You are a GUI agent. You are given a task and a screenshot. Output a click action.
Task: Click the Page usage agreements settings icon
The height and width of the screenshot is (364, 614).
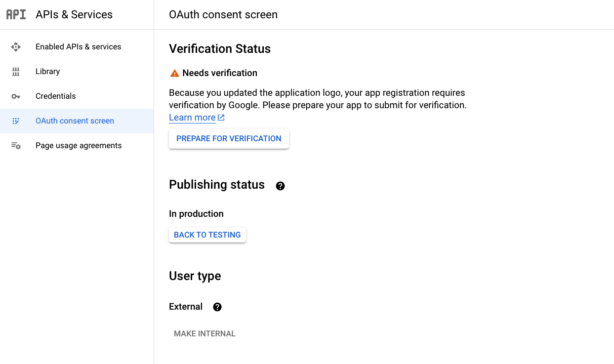click(x=16, y=146)
